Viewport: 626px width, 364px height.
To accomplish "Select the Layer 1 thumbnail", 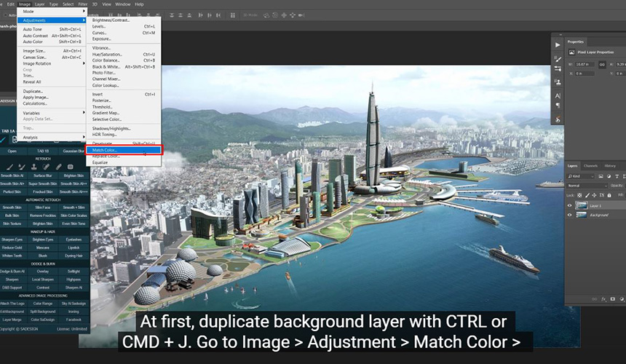I will [581, 206].
